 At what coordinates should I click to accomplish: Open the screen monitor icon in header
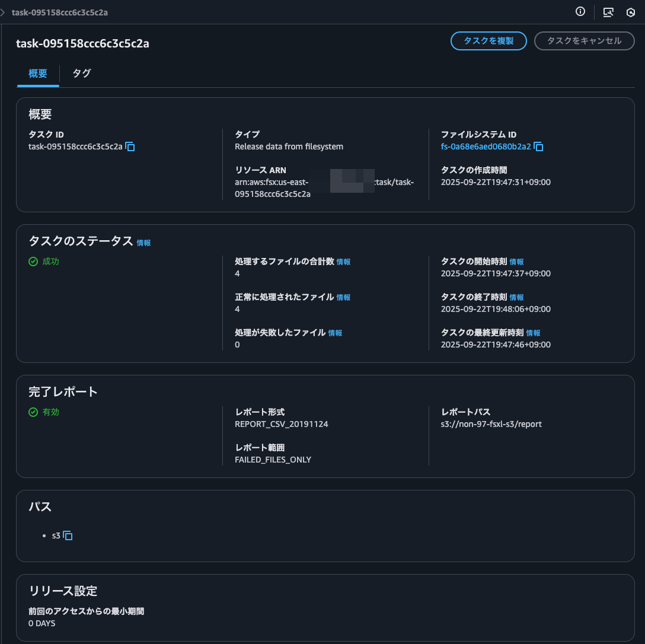(x=608, y=12)
